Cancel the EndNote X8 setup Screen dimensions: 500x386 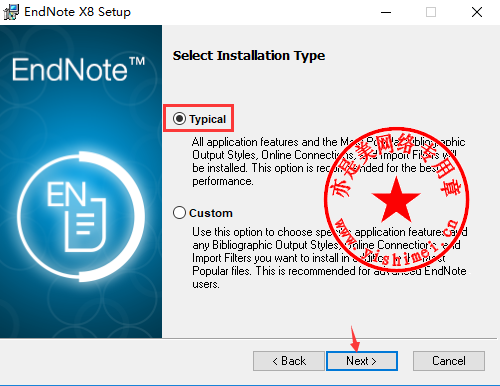tap(449, 361)
